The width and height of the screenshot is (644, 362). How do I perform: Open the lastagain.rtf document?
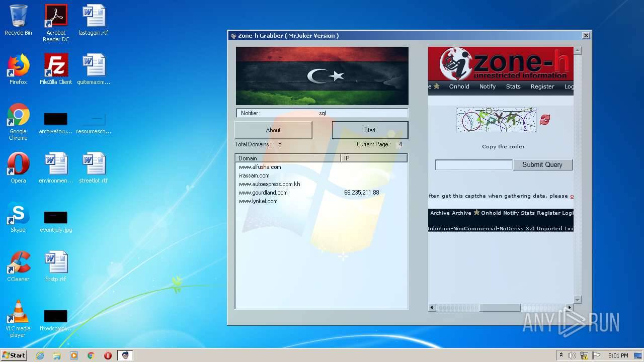(x=94, y=20)
